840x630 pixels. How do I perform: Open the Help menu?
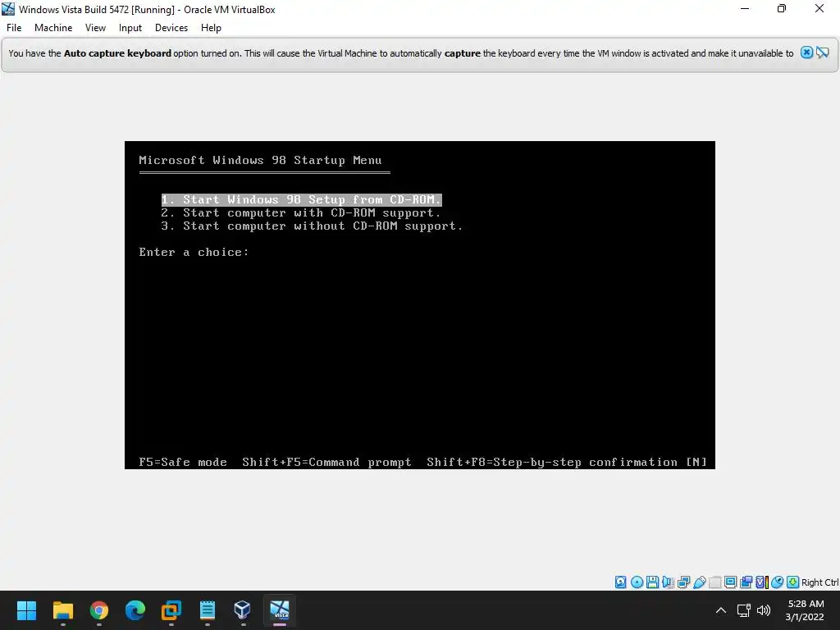(211, 28)
